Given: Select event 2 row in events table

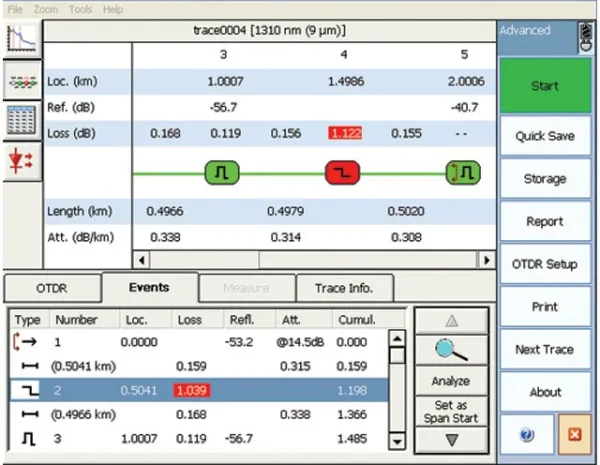Looking at the screenshot, I should [200, 387].
